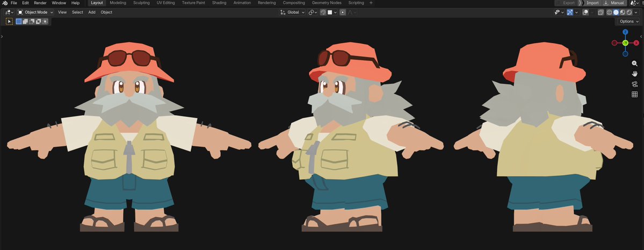Toggle snapping magnet icon
Image resolution: width=644 pixels, height=250 pixels.
[x=323, y=12]
